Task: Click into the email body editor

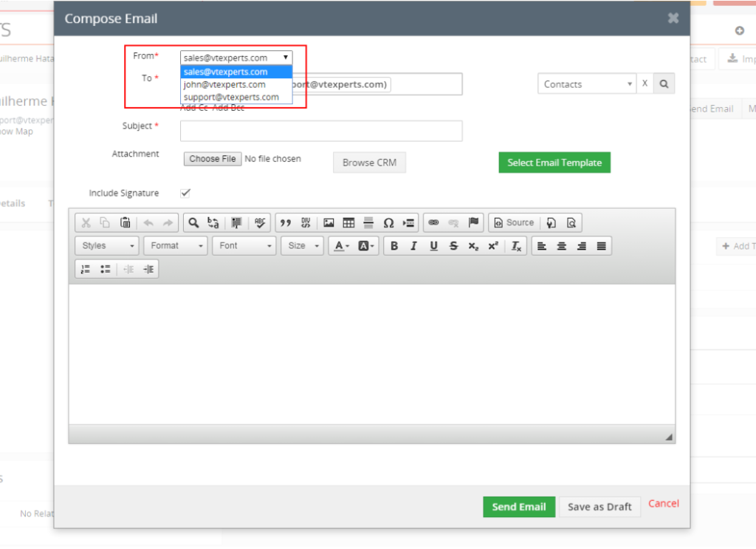Action: tap(372, 354)
